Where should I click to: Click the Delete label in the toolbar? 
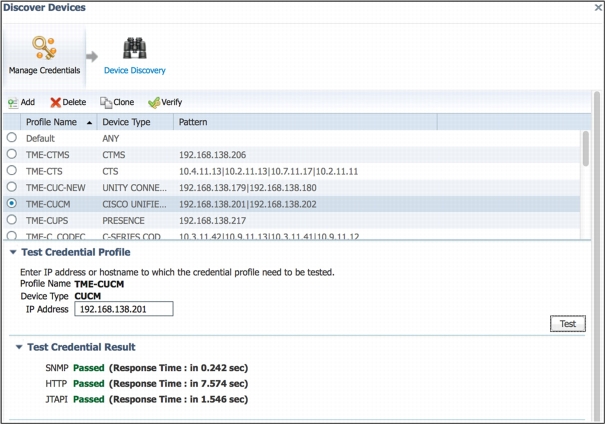tap(74, 102)
